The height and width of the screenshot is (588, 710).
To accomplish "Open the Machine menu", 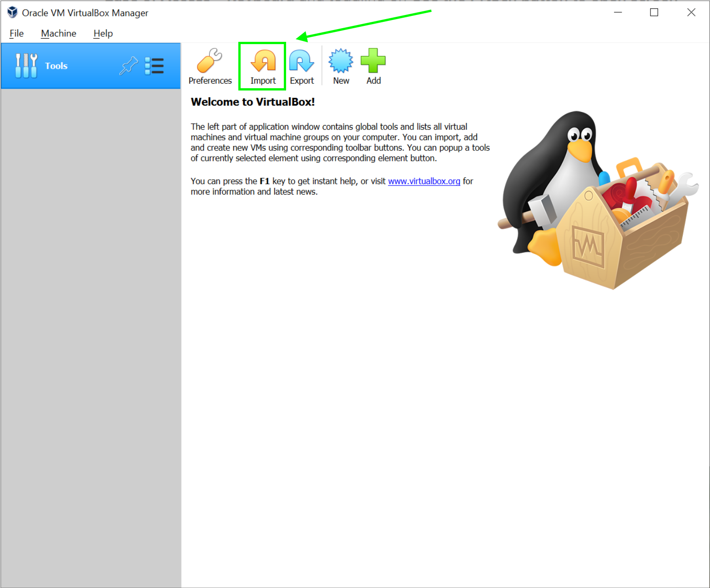I will click(x=59, y=33).
